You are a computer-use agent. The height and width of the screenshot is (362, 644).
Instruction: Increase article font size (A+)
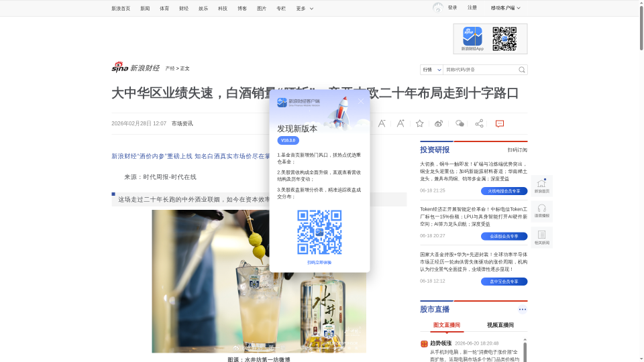400,123
